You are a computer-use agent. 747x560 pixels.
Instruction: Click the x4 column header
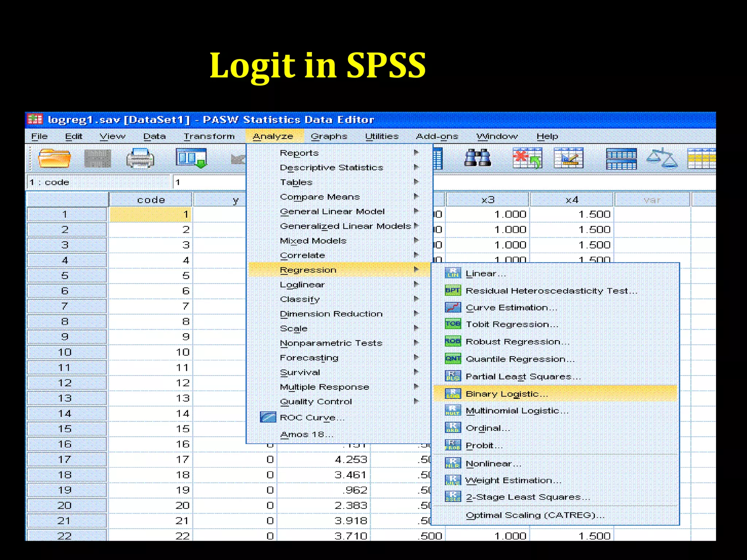pyautogui.click(x=572, y=200)
